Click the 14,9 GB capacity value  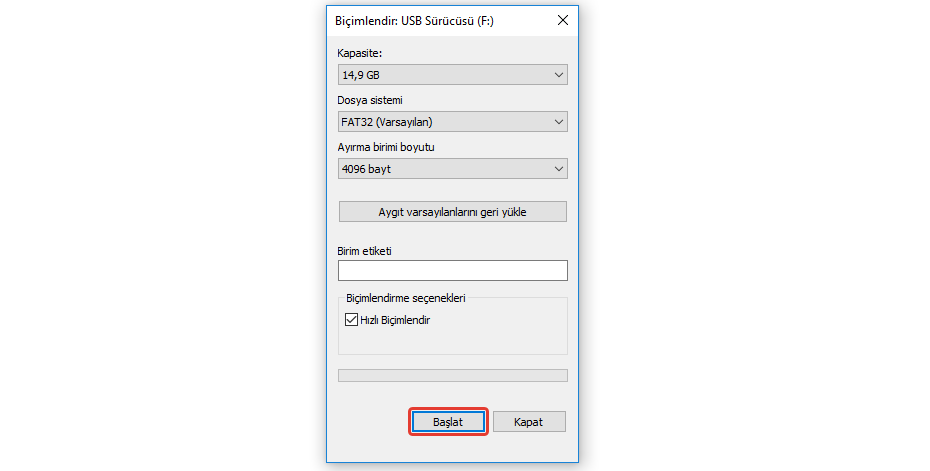[x=362, y=75]
